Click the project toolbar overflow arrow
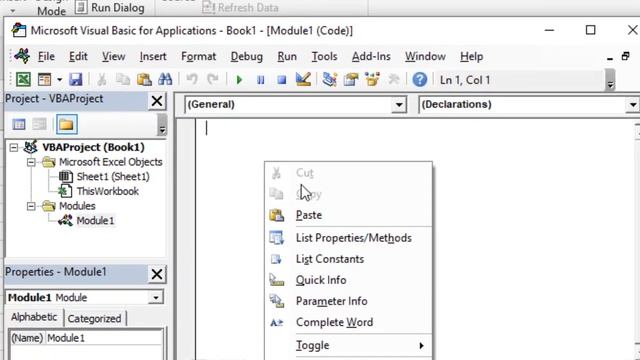640x360 pixels. (x=162, y=124)
